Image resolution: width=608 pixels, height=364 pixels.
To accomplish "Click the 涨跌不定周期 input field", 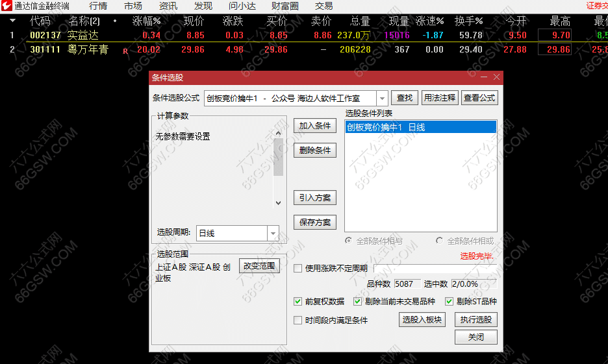I will [435, 269].
